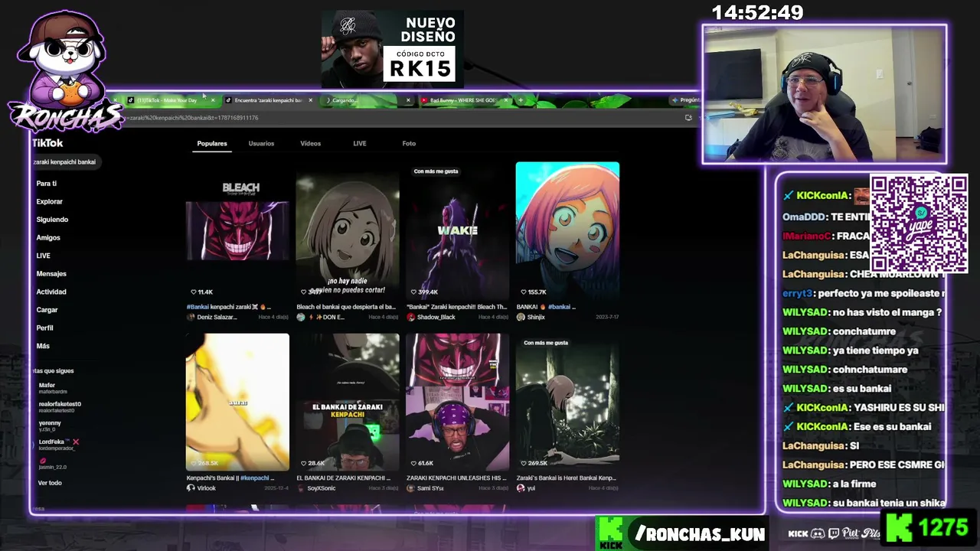Click Deniz Salazar's avatar icon
The height and width of the screenshot is (551, 980).
click(x=191, y=317)
